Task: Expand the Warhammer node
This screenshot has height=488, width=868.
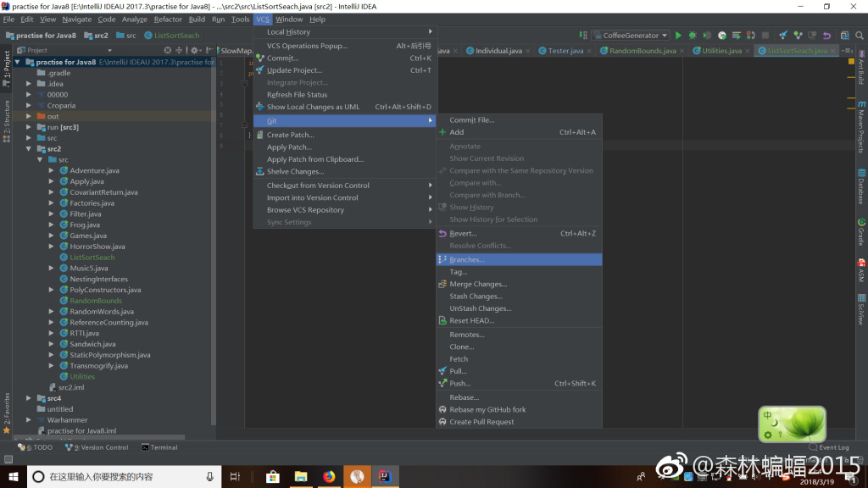Action: pos(29,419)
